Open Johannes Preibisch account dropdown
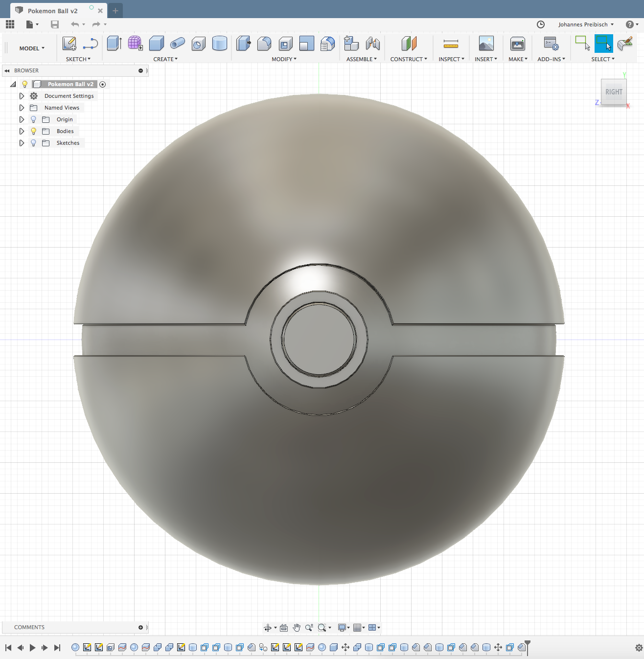This screenshot has height=659, width=644. pyautogui.click(x=586, y=24)
